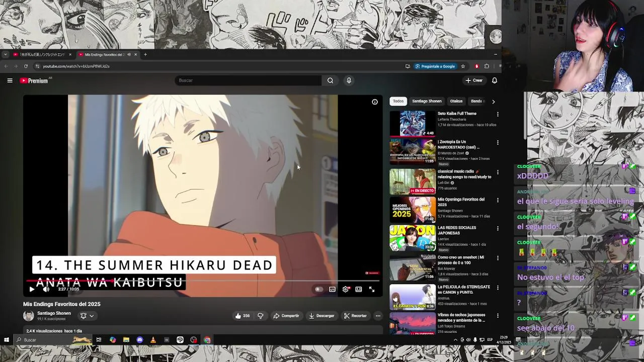Image resolution: width=644 pixels, height=362 pixels.
Task: Click the YouTube search input field
Action: tap(249, 80)
